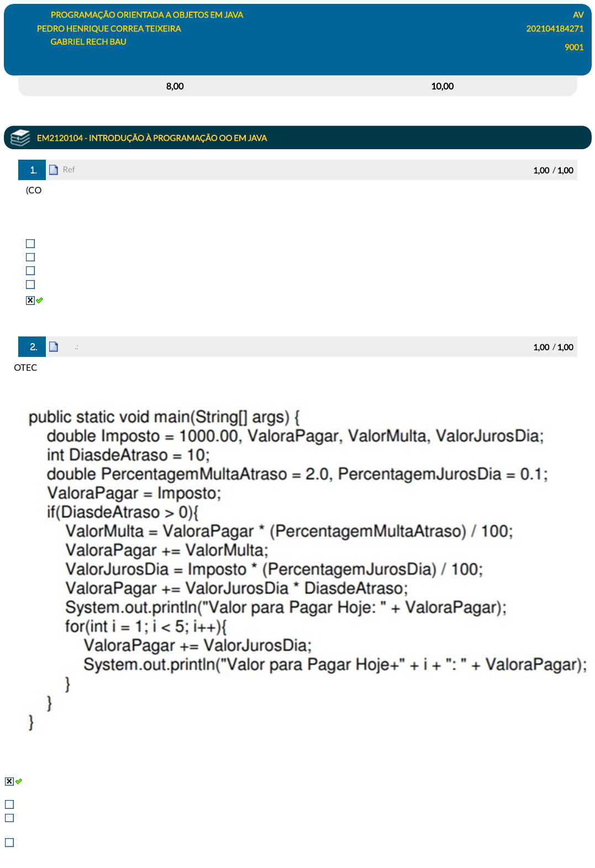This screenshot has height=868, width=595.
Task: Click the 8,00 score value
Action: tap(175, 86)
